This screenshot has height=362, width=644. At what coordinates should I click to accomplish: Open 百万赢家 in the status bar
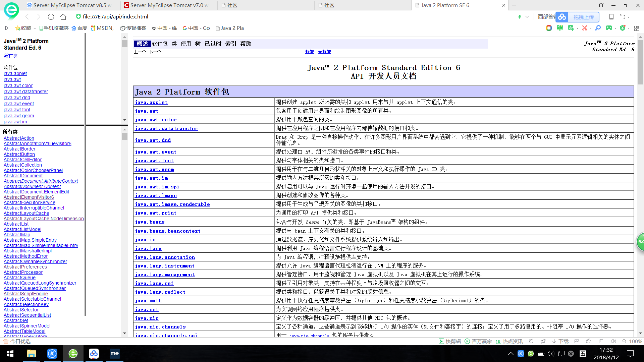[478, 341]
